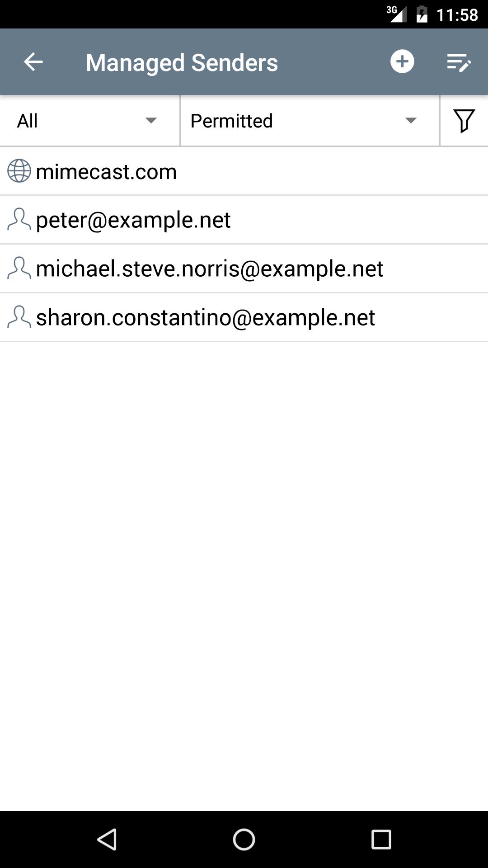Add a new managed sender
Image resolution: width=488 pixels, height=868 pixels.
point(402,61)
